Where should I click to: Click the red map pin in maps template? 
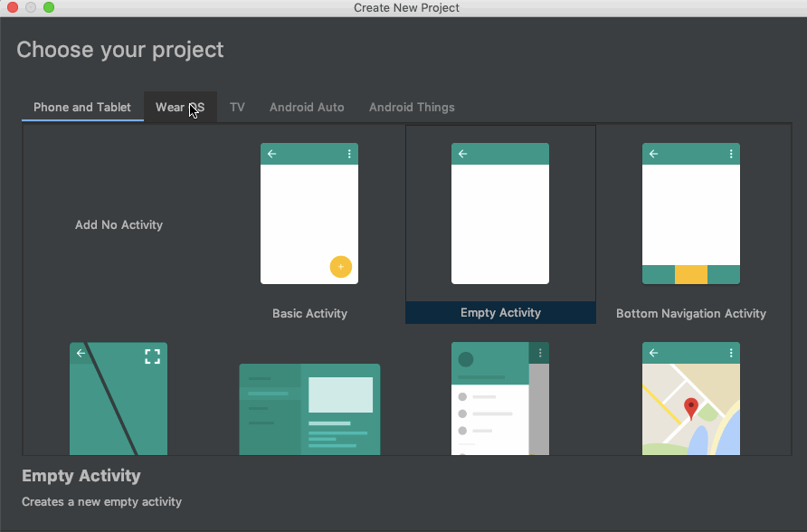click(x=690, y=409)
